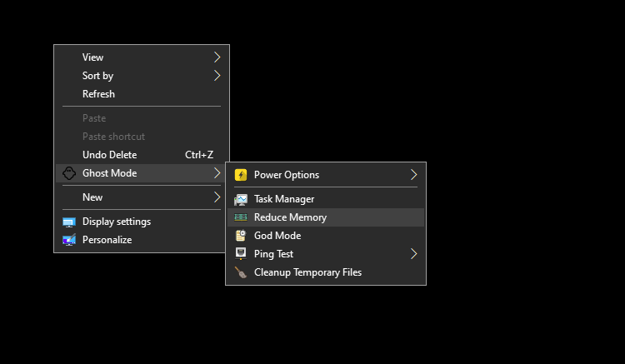Expand the Ping Test submenu arrow
Viewport: 625px width, 364px height.
413,254
